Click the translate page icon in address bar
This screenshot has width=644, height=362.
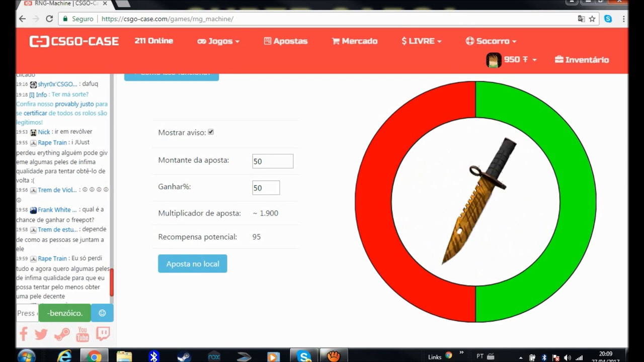click(x=581, y=19)
